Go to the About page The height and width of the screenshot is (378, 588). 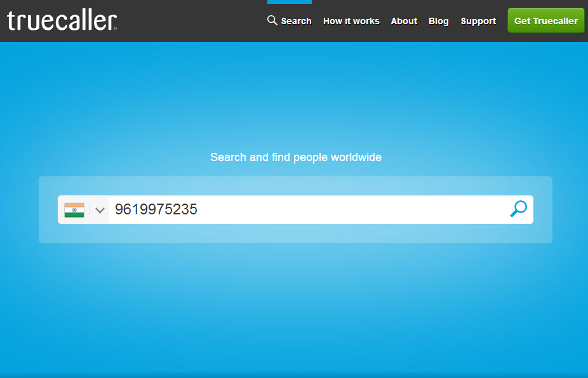point(404,21)
